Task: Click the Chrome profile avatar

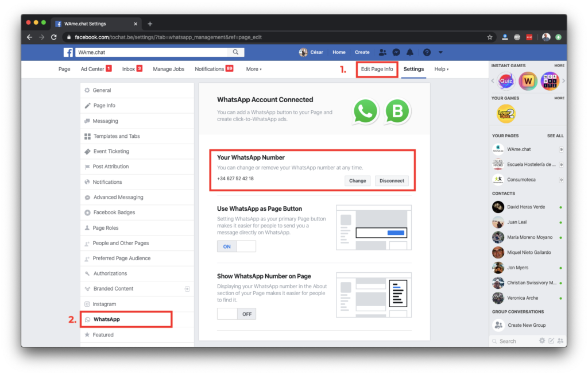Action: click(547, 37)
